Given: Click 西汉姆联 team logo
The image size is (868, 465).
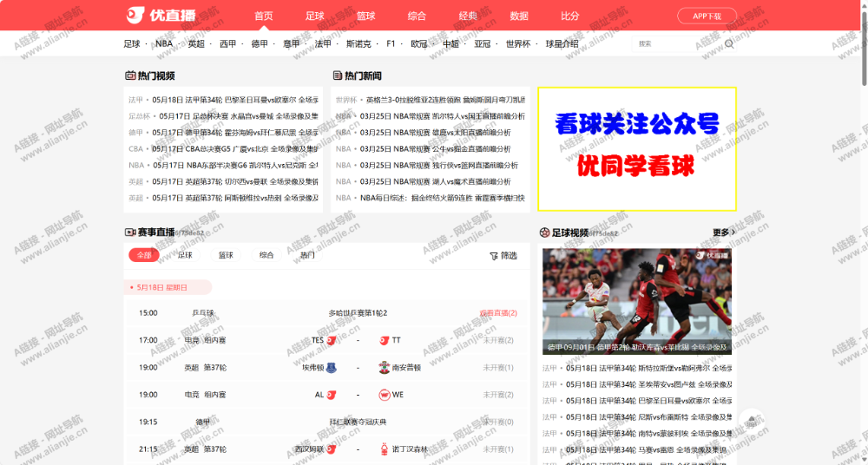Looking at the screenshot, I should coord(331,449).
